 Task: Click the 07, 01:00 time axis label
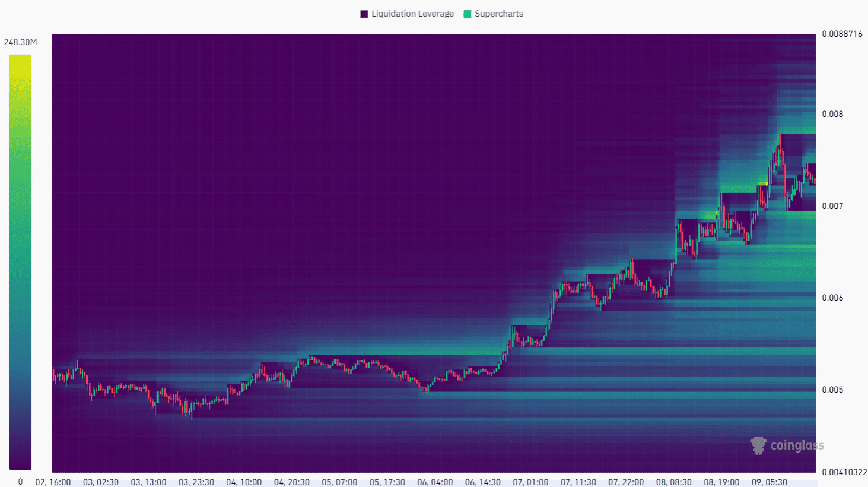pos(530,482)
